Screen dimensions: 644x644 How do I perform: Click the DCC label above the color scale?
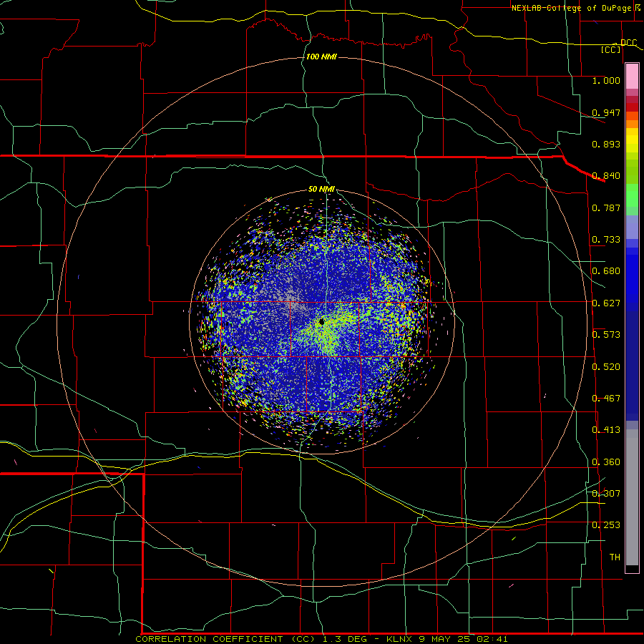[629, 43]
